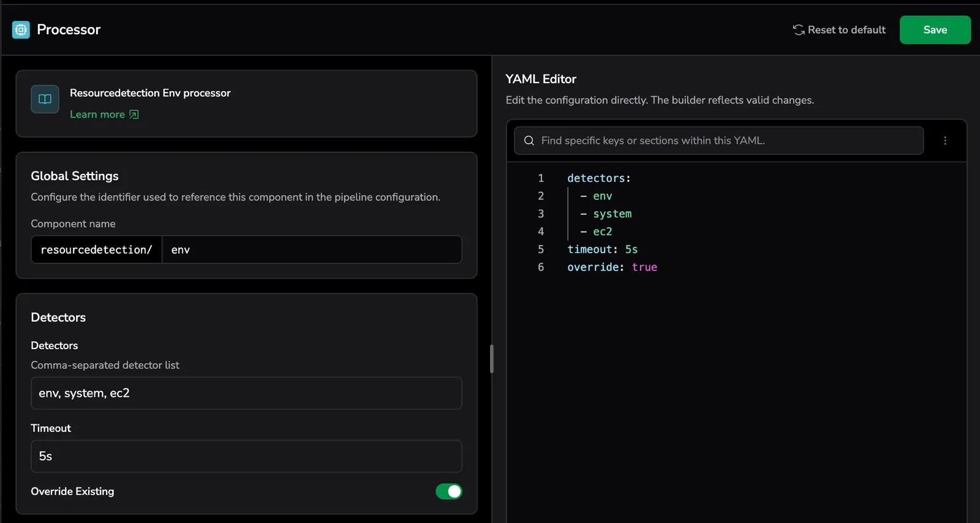980x523 pixels.
Task: Click the - ec2 entry in YAML
Action: click(x=596, y=231)
